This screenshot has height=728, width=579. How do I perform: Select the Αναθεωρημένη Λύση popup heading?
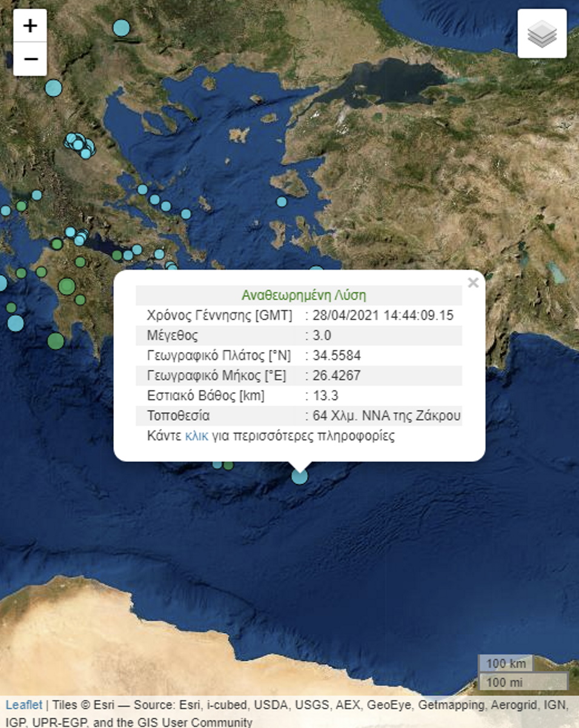(303, 295)
